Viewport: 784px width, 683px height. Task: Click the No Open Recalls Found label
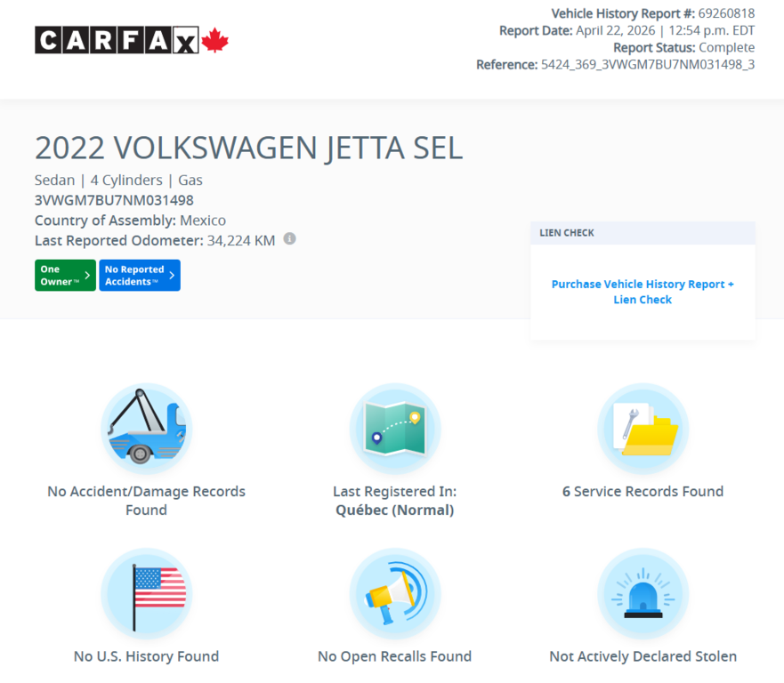(394, 656)
